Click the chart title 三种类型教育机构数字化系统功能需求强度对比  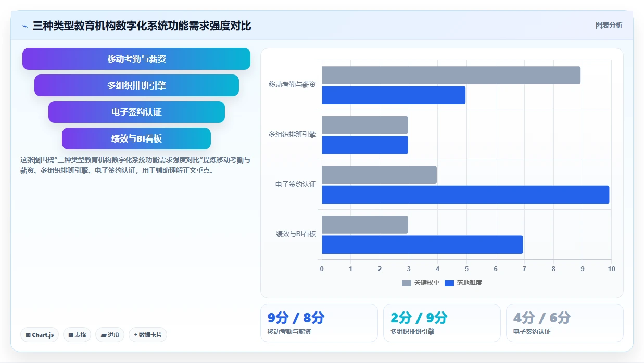[x=142, y=26]
